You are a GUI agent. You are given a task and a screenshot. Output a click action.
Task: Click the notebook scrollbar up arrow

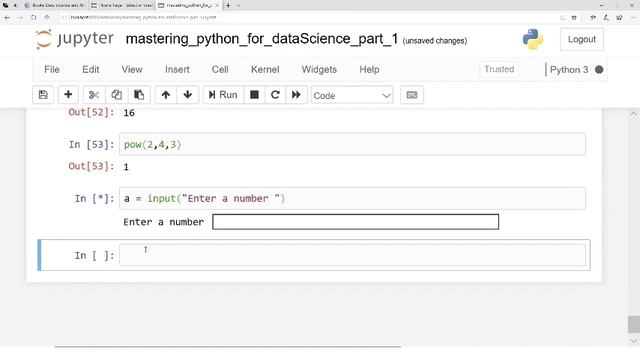tap(633, 114)
